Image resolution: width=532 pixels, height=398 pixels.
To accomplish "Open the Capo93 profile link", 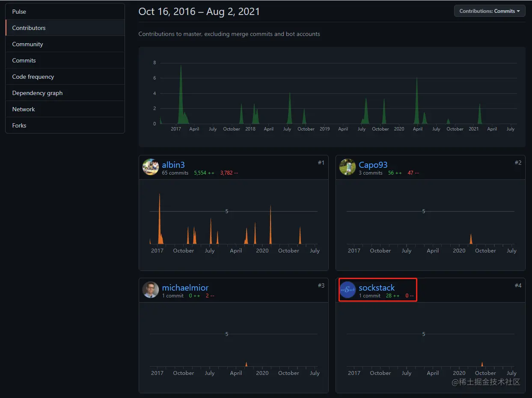I will click(373, 165).
